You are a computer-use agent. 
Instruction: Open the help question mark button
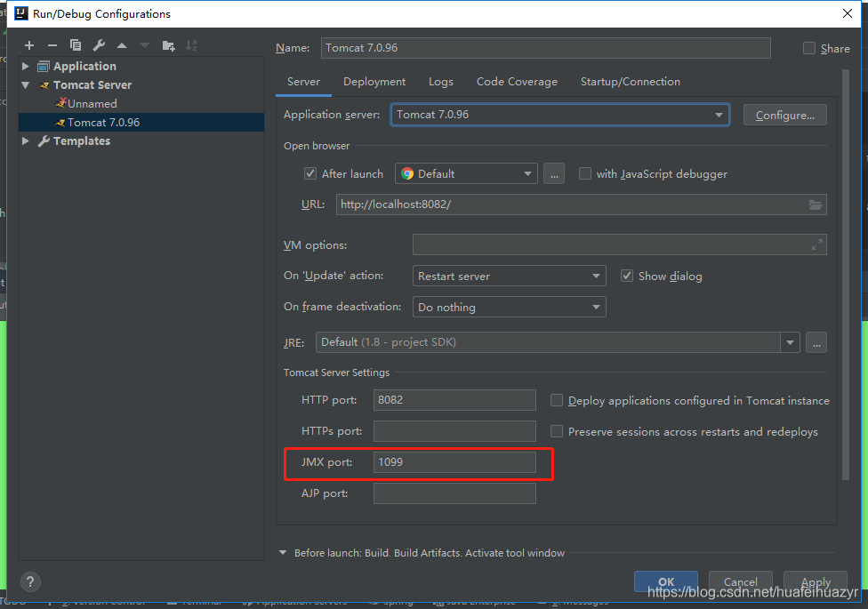coord(30,581)
